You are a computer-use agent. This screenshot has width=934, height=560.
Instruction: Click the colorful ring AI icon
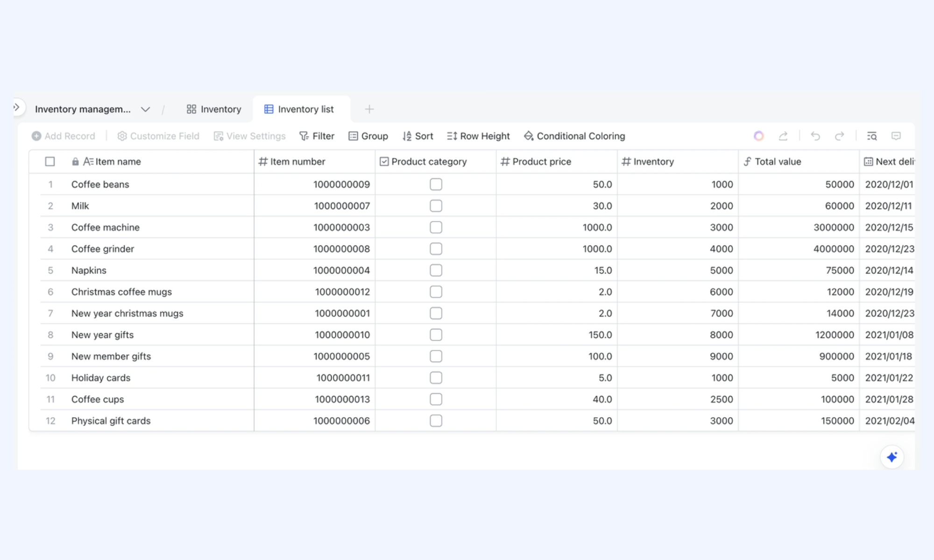[x=758, y=136]
